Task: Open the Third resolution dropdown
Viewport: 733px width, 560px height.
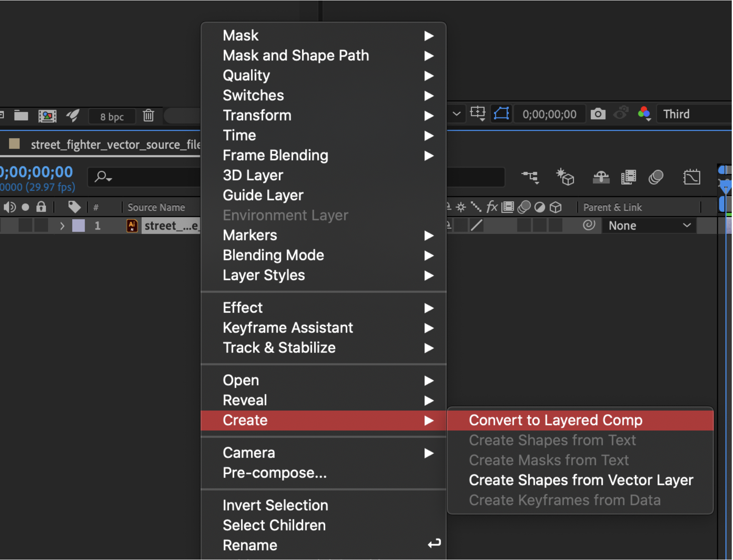Action: pyautogui.click(x=694, y=114)
